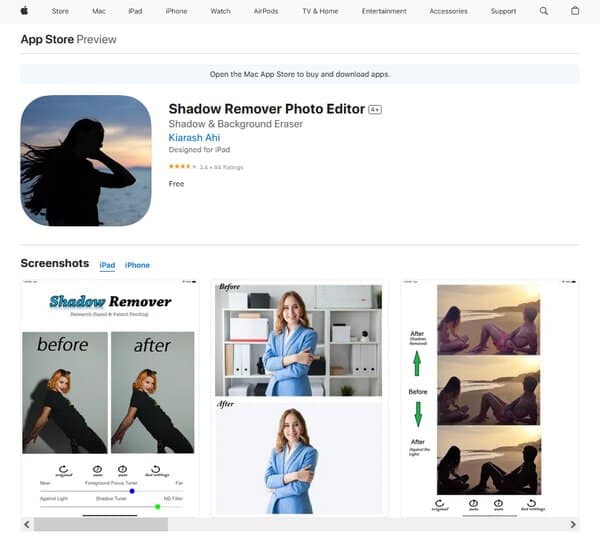Image resolution: width=600 pixels, height=538 pixels.
Task: Click App Store Preview heading link
Action: click(68, 39)
